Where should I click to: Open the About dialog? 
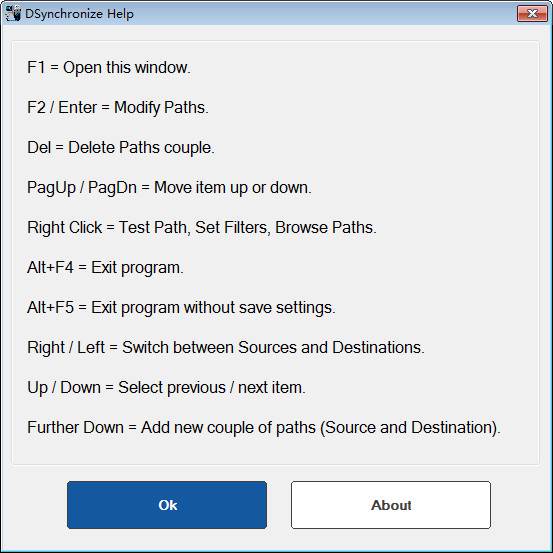pyautogui.click(x=391, y=505)
